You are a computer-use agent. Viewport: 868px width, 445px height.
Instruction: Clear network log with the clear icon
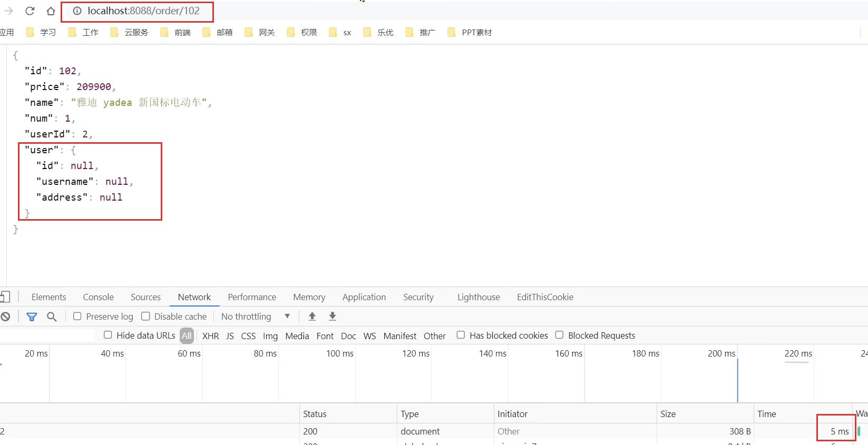pos(5,317)
